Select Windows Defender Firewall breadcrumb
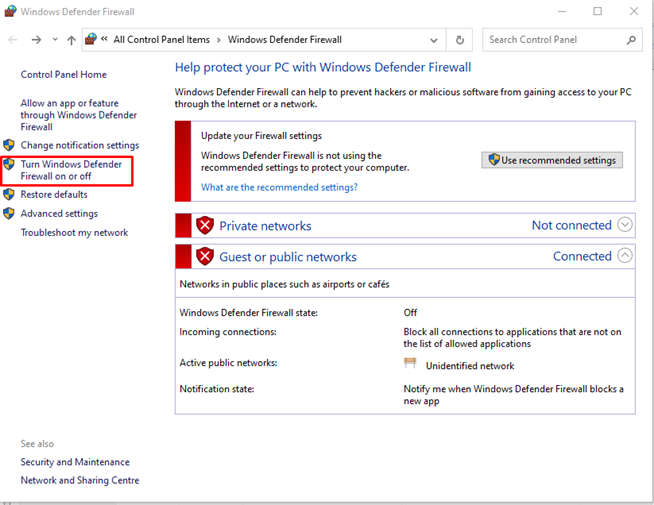 (x=284, y=40)
